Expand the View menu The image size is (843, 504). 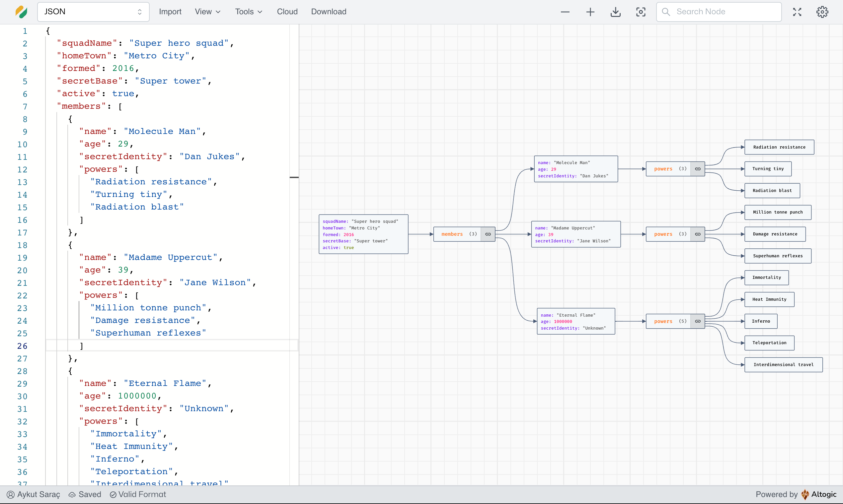click(208, 12)
